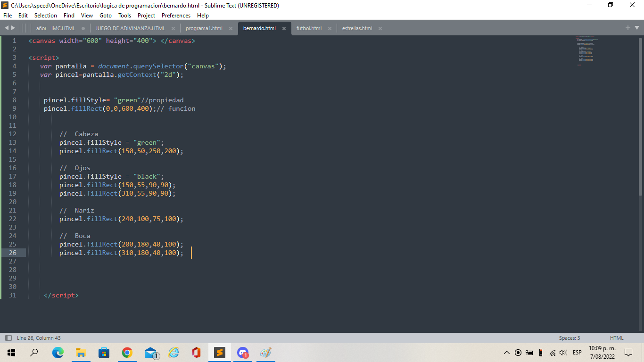Open the Project menu

(x=147, y=16)
